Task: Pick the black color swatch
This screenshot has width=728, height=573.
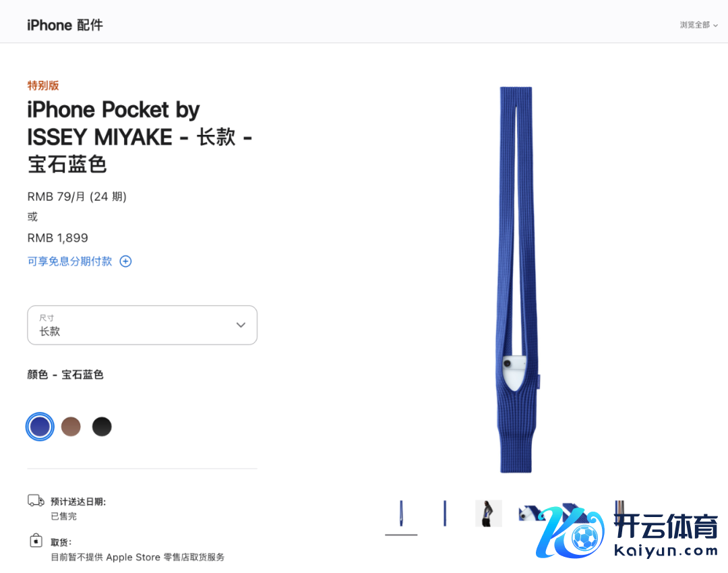Action: click(102, 426)
